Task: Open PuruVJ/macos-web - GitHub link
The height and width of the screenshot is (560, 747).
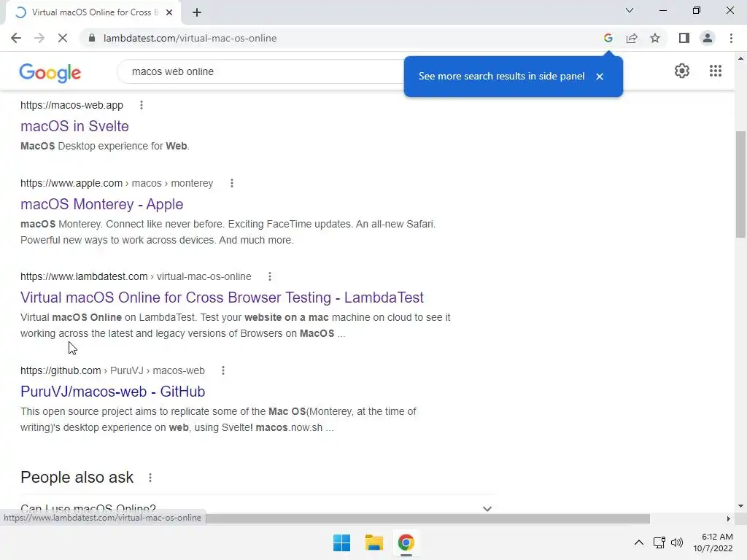Action: (113, 392)
